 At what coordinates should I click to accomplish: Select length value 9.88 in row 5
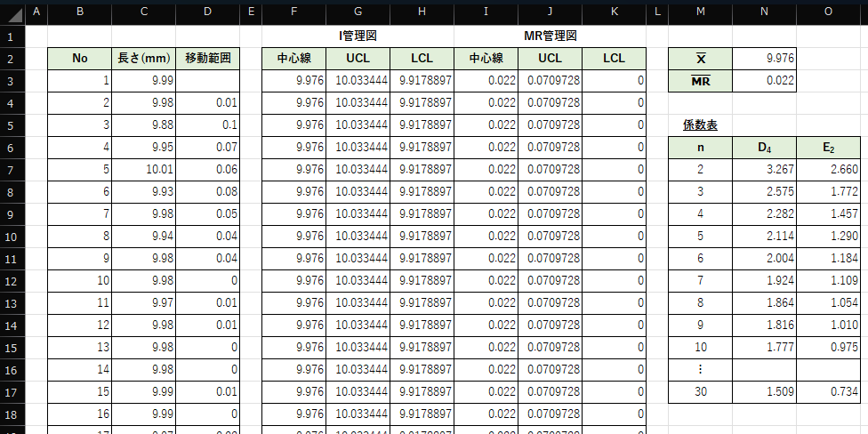[144, 125]
